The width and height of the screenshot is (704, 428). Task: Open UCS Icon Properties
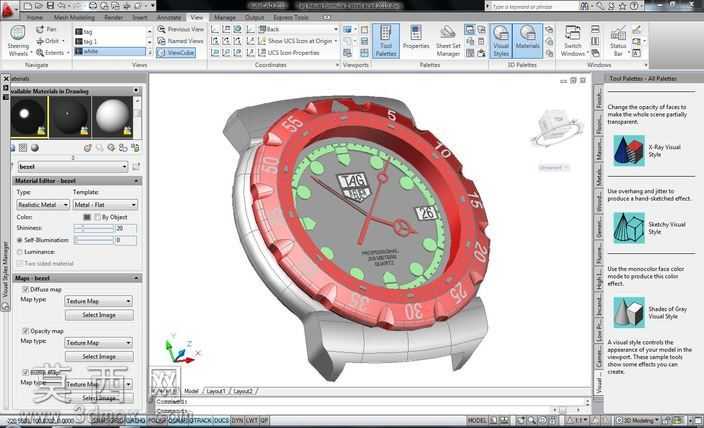pos(289,53)
